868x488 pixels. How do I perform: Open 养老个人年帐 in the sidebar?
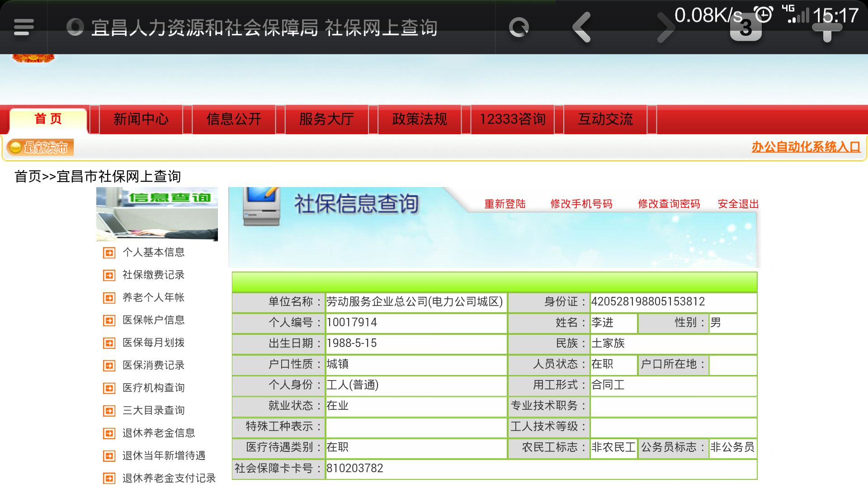[x=153, y=297]
